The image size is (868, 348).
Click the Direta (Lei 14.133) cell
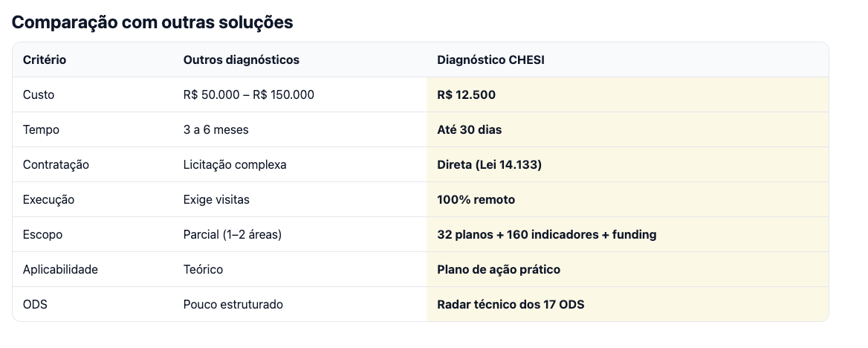point(628,164)
